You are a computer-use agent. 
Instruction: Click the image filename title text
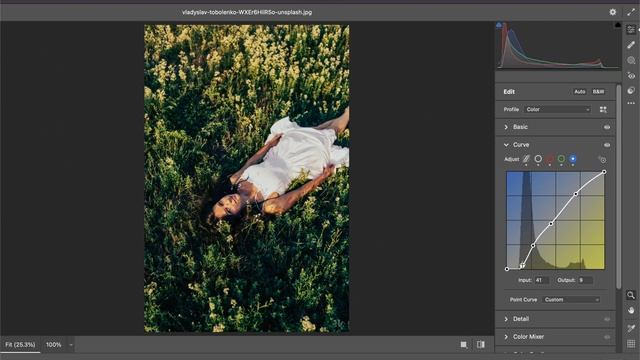coord(247,12)
